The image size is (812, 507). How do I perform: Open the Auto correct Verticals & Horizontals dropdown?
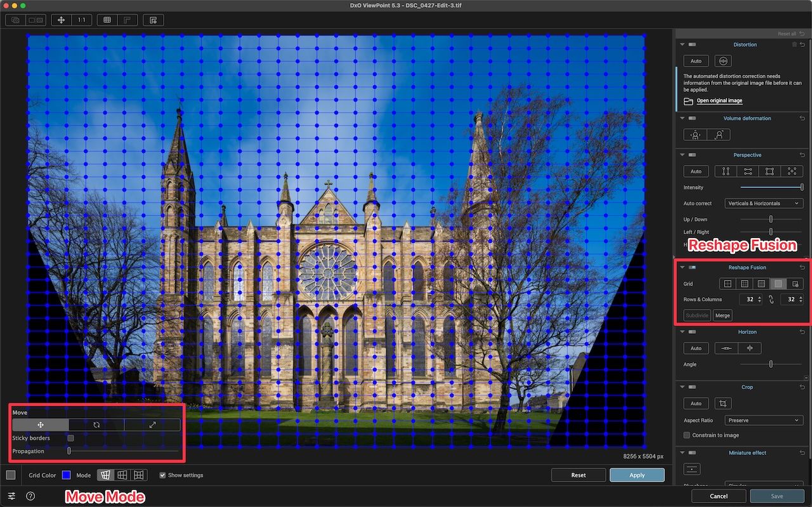pos(764,204)
